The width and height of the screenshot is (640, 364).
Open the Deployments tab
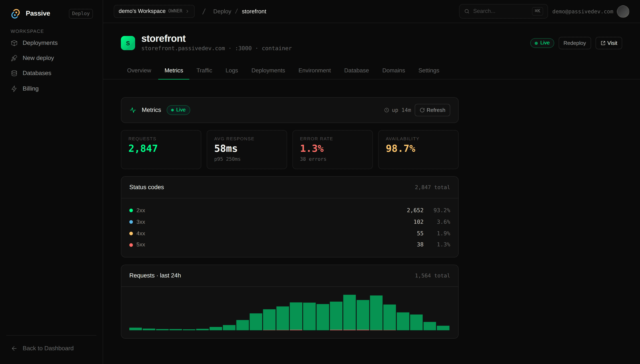click(x=268, y=71)
